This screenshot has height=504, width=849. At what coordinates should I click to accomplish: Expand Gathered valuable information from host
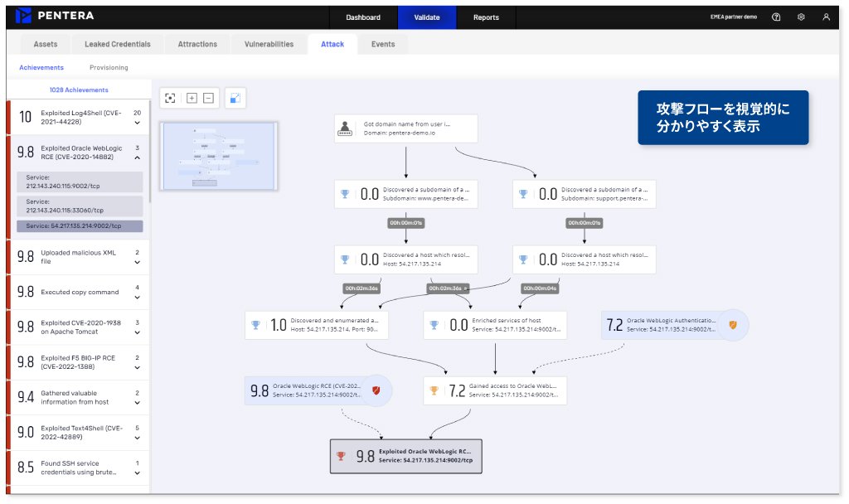138,404
